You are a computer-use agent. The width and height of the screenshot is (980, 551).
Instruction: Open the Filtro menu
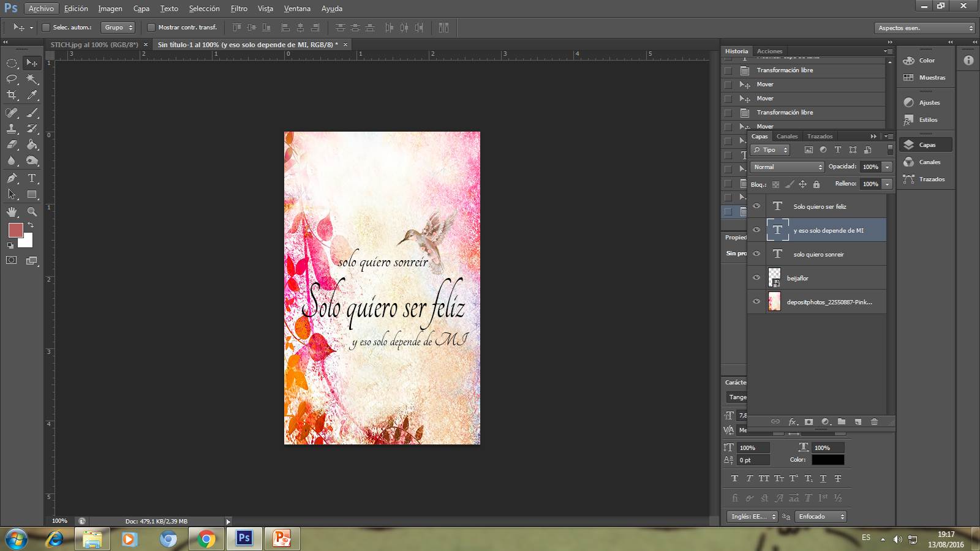pos(239,9)
